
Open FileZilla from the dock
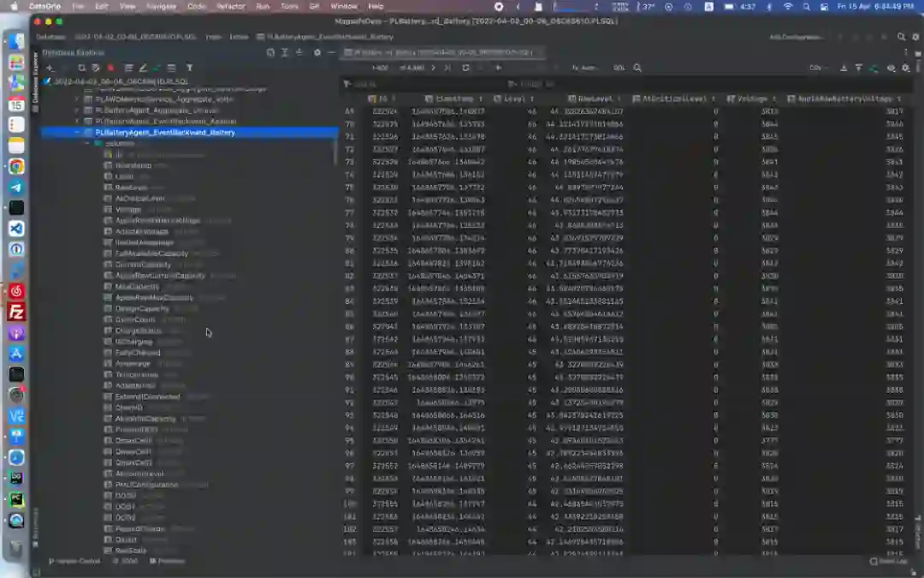(16, 312)
